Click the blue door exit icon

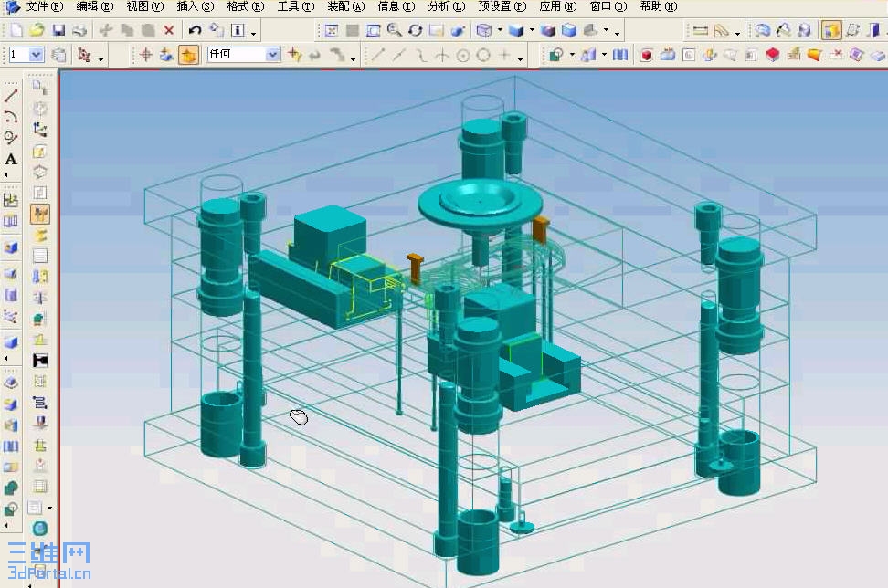pos(874,30)
